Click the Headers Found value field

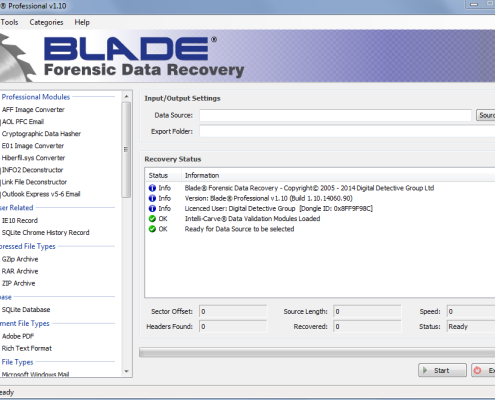(233, 326)
